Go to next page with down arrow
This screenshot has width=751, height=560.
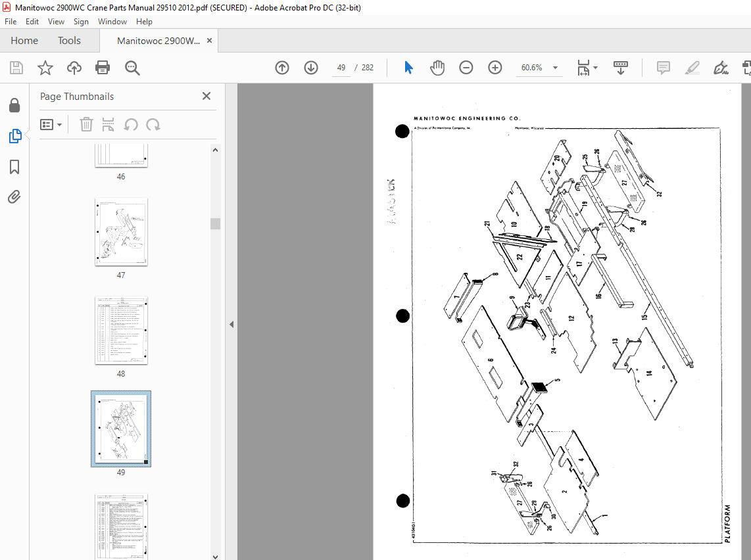311,68
